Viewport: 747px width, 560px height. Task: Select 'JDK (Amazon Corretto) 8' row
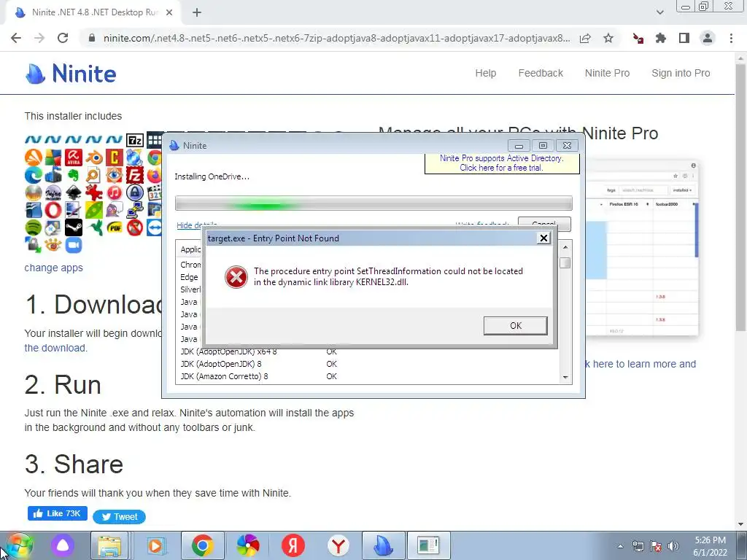point(367,376)
